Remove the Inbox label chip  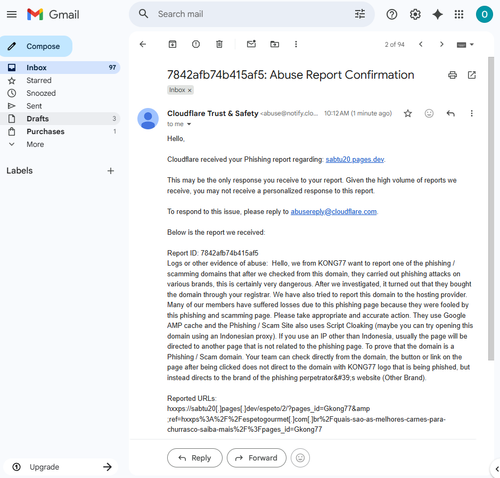[x=190, y=90]
